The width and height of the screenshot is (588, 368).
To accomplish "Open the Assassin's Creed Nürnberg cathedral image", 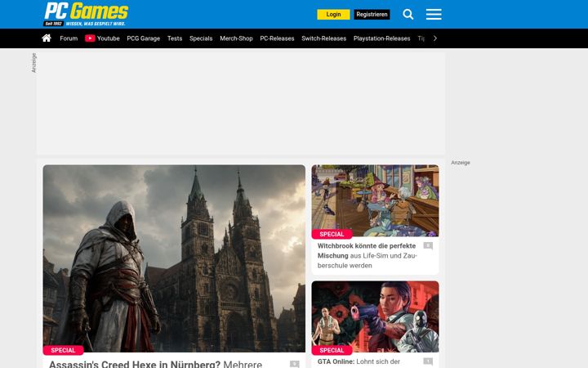I will [x=174, y=258].
